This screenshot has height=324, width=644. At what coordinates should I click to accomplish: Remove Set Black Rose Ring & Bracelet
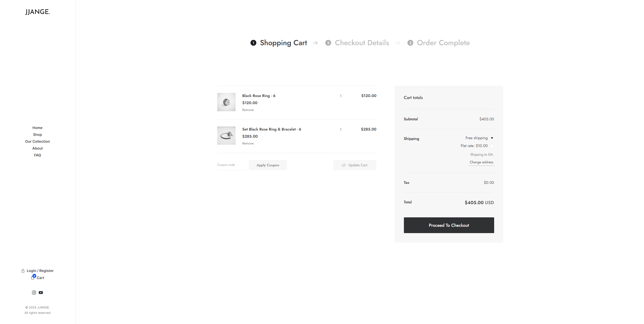248,143
